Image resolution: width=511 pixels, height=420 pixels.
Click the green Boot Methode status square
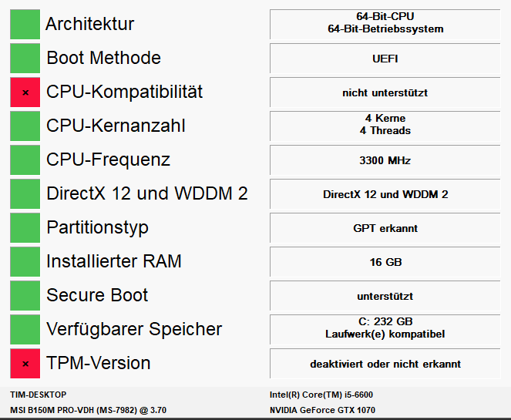pos(25,58)
